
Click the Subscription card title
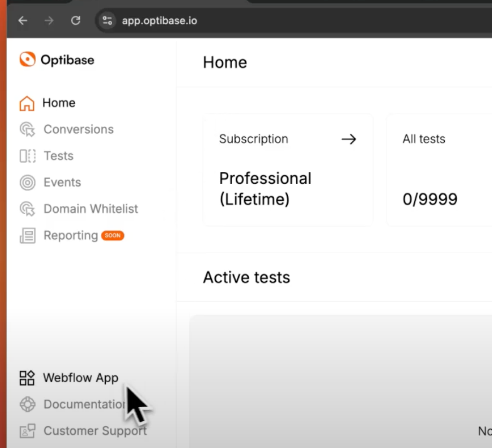click(254, 139)
